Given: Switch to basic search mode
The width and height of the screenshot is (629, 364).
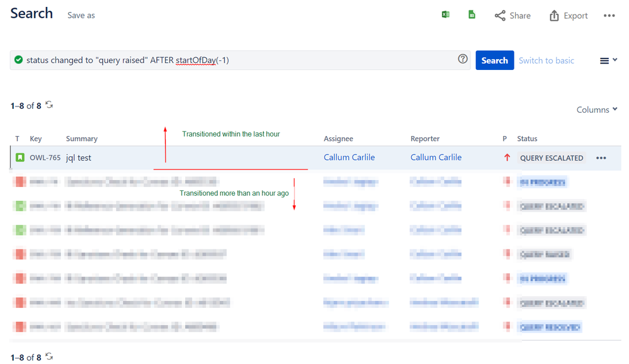Looking at the screenshot, I should [547, 60].
